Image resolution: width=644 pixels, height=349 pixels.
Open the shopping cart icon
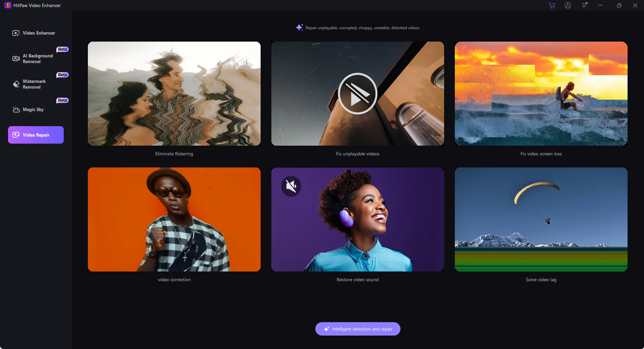tap(552, 5)
